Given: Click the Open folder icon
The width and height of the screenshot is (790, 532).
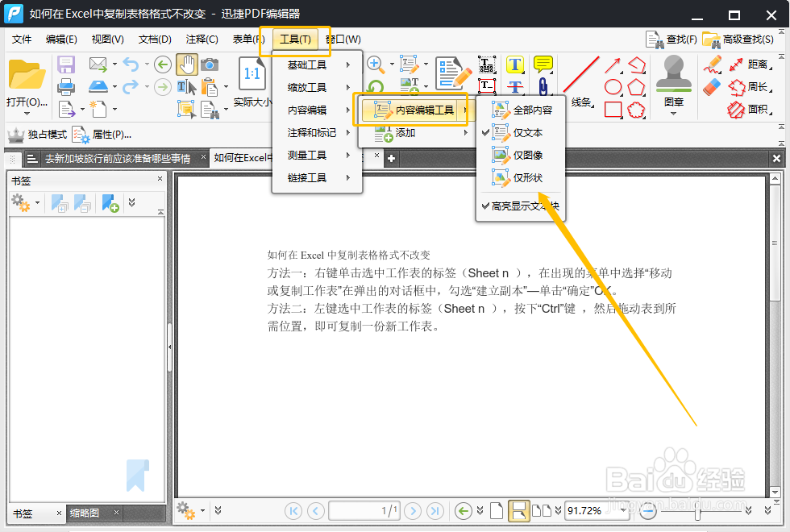Looking at the screenshot, I should [x=27, y=74].
